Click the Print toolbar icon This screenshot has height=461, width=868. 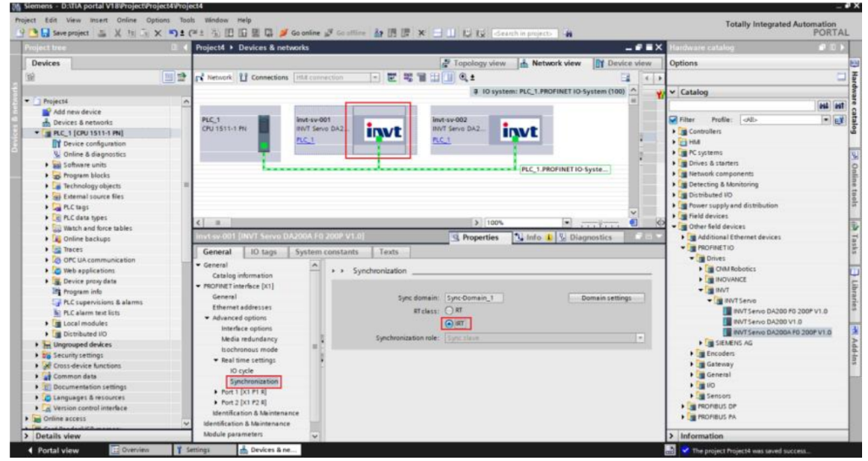tap(103, 33)
